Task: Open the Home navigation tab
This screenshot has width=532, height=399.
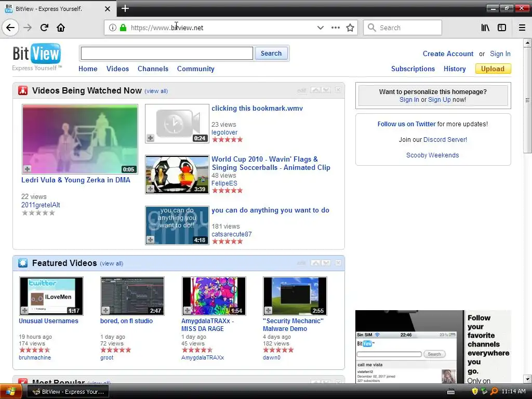Action: point(88,69)
